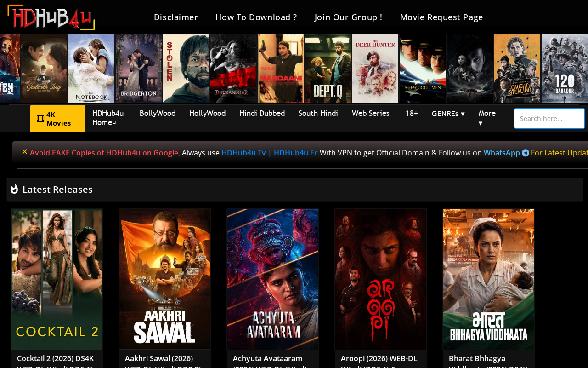Click the Latest Releases heading
Image resolution: width=588 pixels, height=368 pixels.
point(57,189)
